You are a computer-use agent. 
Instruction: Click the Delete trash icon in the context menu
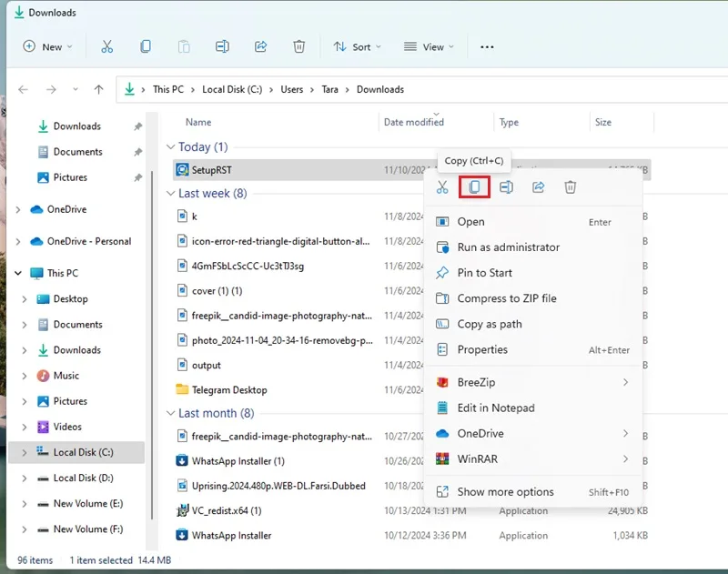point(571,187)
